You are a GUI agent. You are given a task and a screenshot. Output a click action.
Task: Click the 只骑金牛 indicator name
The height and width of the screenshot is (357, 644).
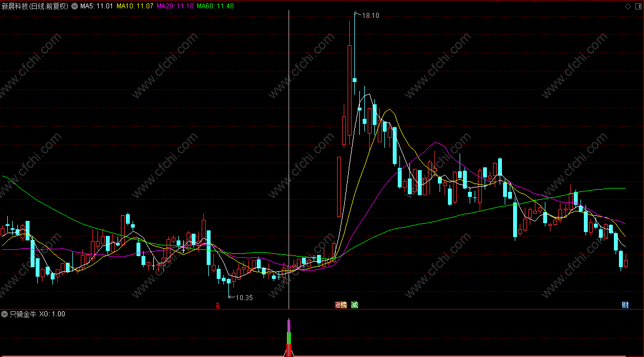23,314
